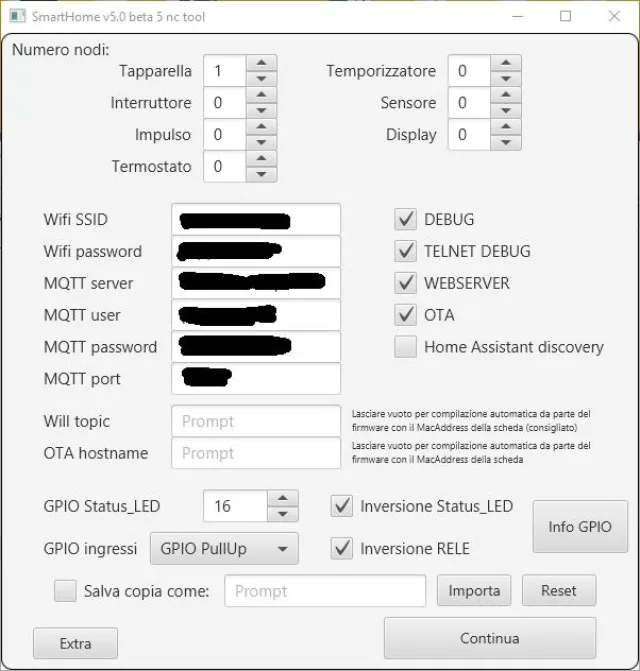The image size is (640, 671).
Task: Uncheck the DEBUG option
Action: point(405,219)
